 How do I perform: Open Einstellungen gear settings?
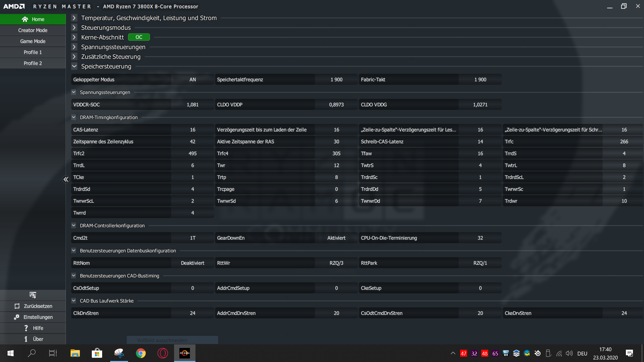point(17,317)
